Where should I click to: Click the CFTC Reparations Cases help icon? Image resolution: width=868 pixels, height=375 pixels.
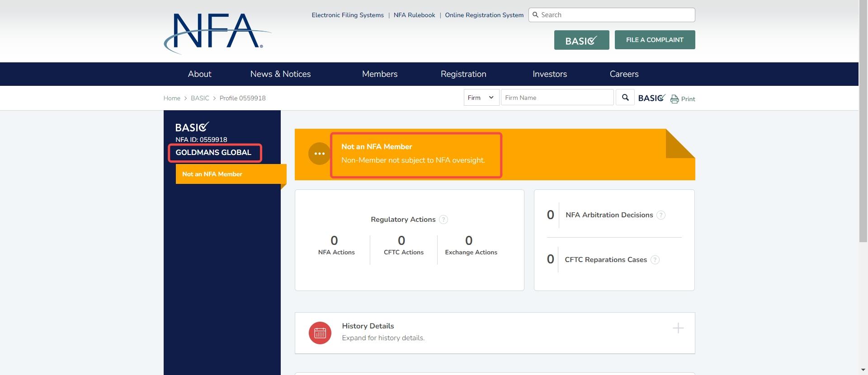(x=655, y=260)
